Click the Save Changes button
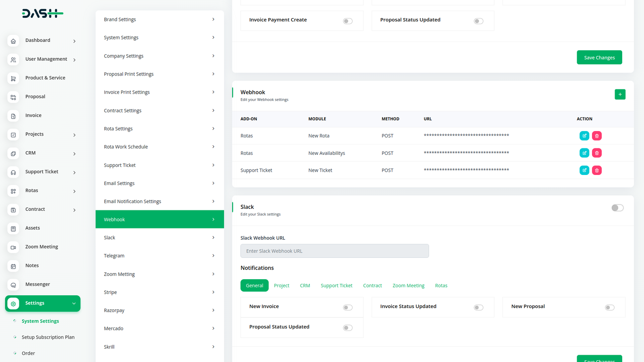This screenshot has height=362, width=644. (599, 58)
